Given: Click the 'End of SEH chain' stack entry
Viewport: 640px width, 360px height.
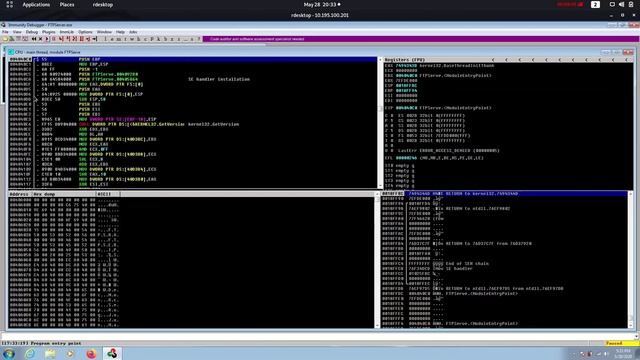Looking at the screenshot, I should [x=467, y=263].
